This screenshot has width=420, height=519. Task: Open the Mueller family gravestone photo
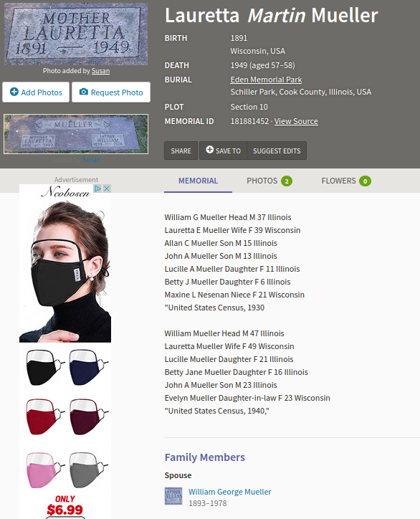pyautogui.click(x=76, y=134)
